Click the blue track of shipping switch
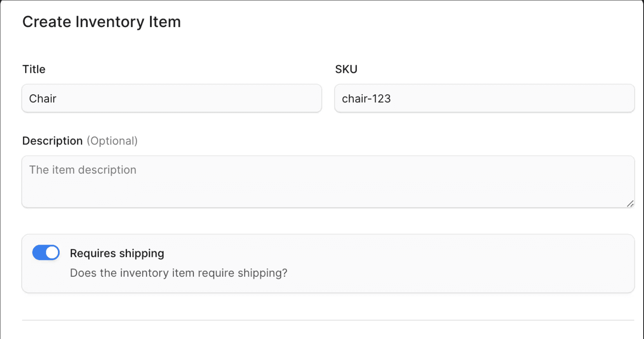 coord(38,253)
